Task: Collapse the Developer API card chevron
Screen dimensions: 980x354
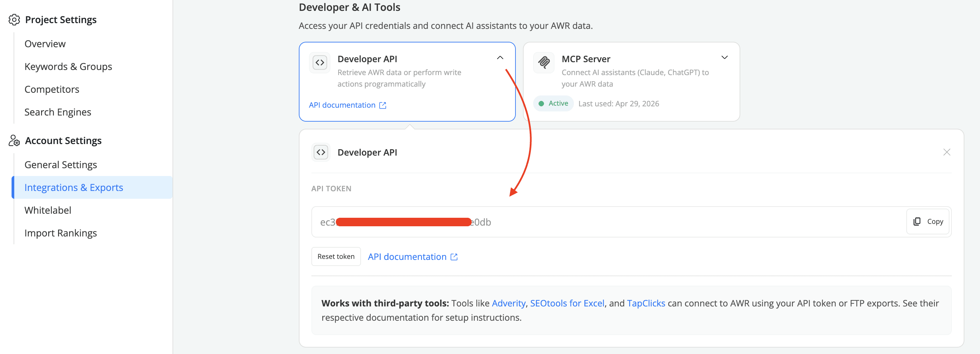Action: [x=500, y=58]
